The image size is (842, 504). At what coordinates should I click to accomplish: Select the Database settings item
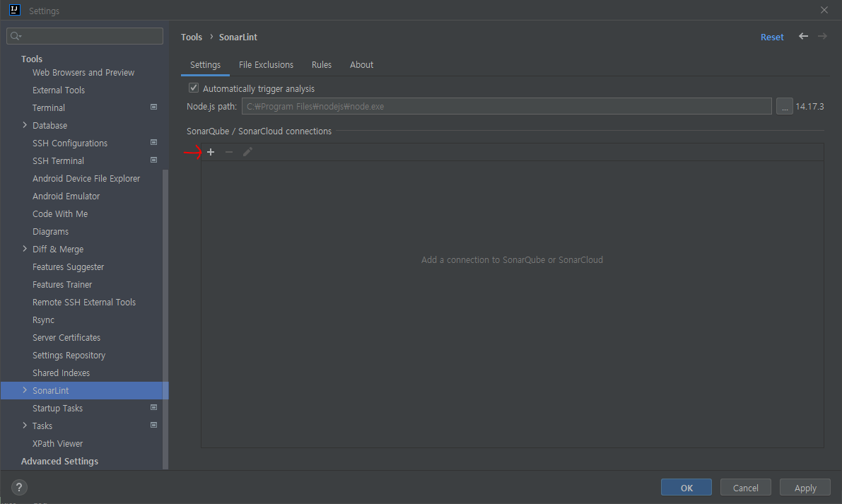(x=49, y=126)
